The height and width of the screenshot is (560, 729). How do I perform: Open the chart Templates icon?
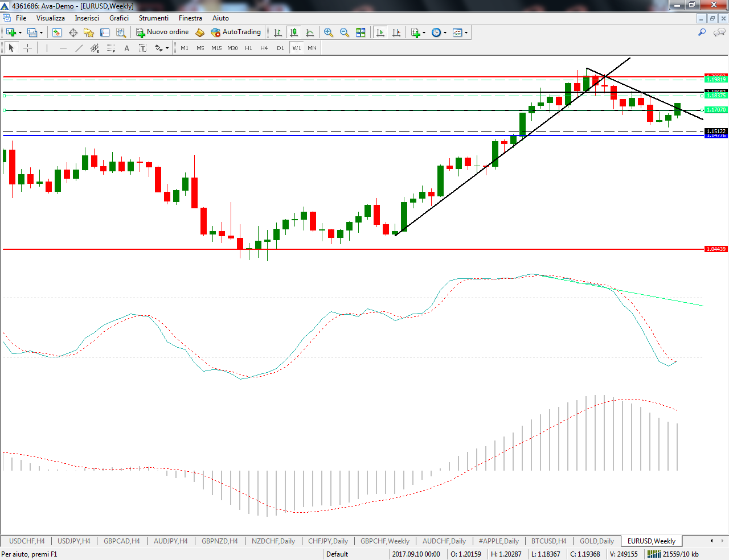(x=457, y=32)
